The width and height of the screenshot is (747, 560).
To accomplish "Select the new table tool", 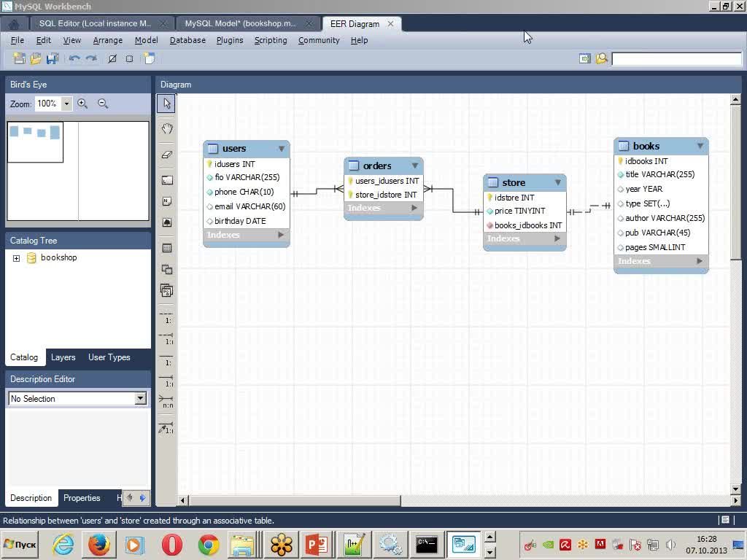I will coord(167,248).
